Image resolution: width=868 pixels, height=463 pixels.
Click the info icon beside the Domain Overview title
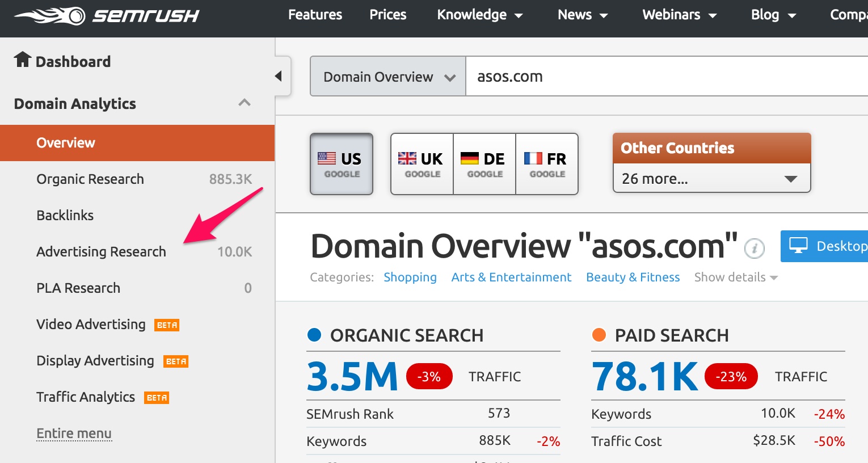(754, 248)
